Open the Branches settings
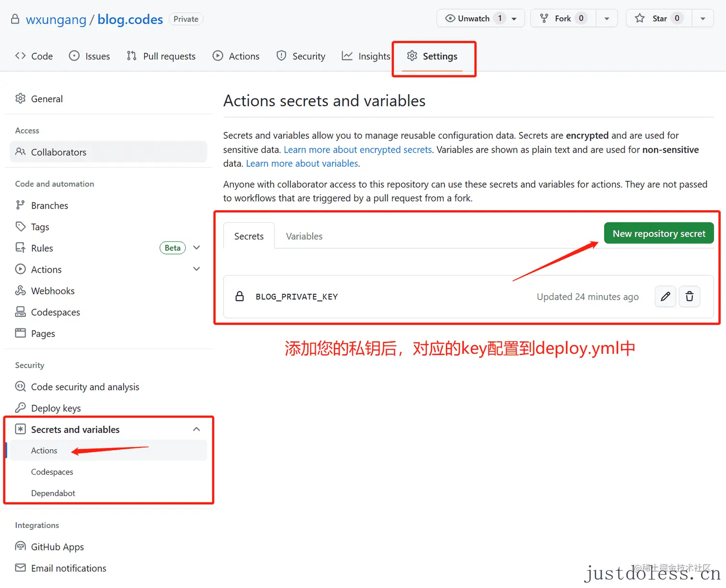The height and width of the screenshot is (588, 726). (49, 205)
